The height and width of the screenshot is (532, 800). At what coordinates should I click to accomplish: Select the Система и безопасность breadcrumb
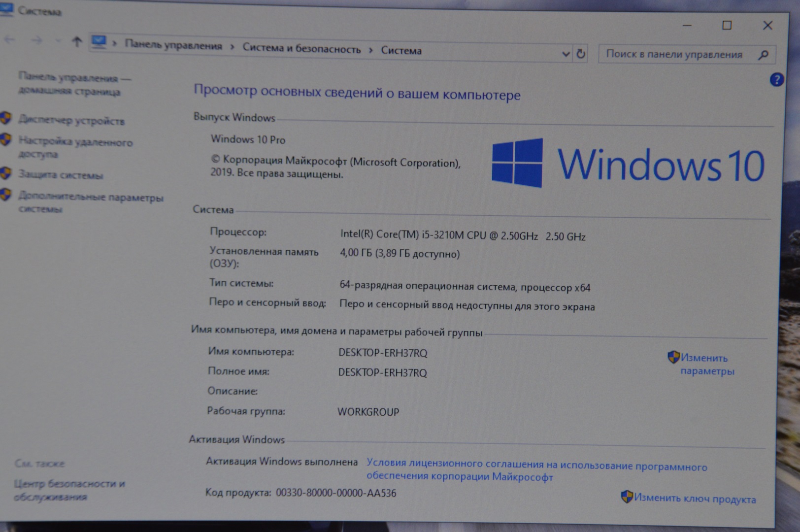(x=301, y=48)
